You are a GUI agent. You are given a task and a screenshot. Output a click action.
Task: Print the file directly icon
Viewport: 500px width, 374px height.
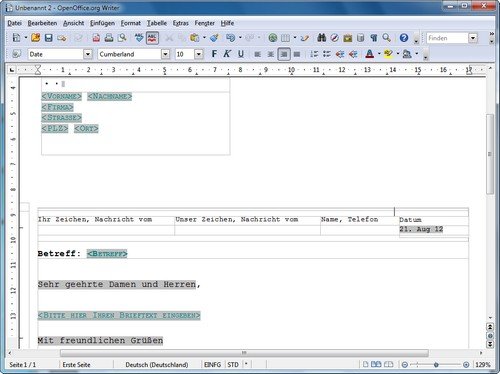tap(109, 38)
